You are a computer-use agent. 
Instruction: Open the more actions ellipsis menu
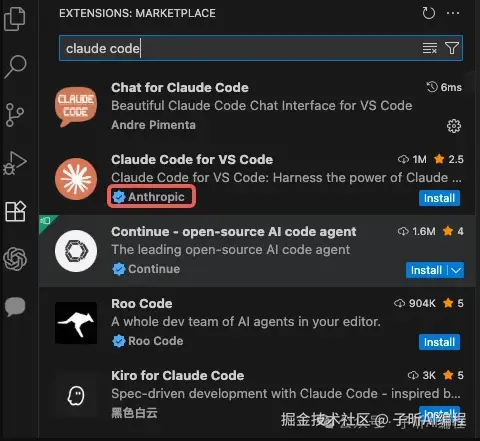pyautogui.click(x=453, y=13)
